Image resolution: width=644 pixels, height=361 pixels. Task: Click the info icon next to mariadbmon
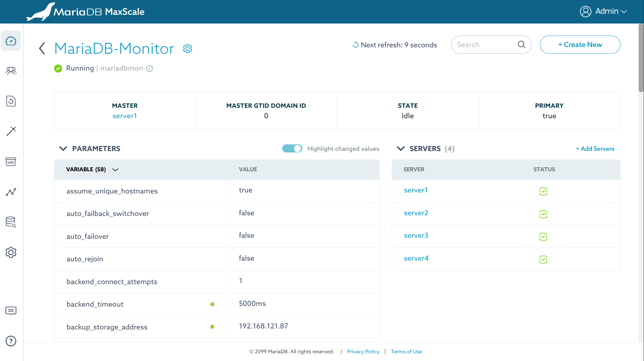coord(149,69)
